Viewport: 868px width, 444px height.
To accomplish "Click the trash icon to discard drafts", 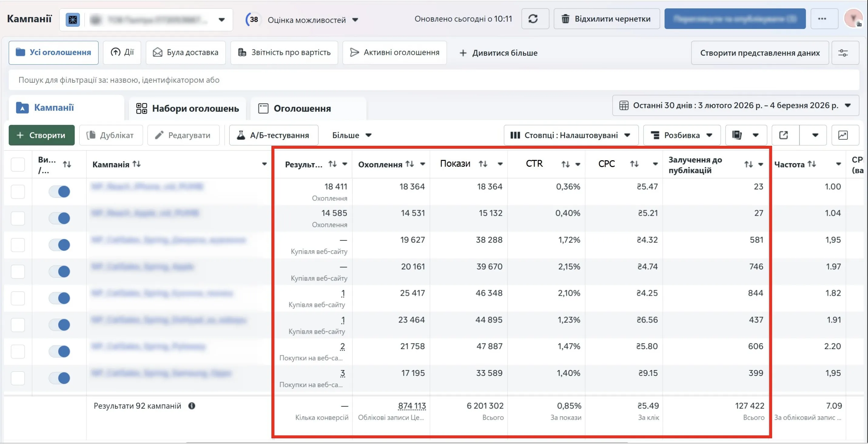I will click(x=566, y=19).
